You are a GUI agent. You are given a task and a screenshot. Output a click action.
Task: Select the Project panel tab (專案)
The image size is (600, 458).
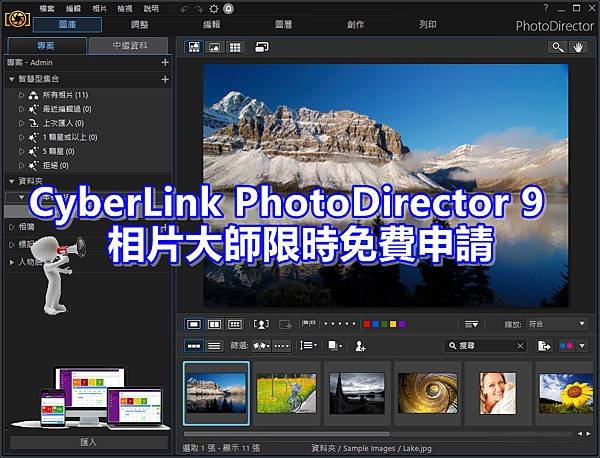click(47, 46)
